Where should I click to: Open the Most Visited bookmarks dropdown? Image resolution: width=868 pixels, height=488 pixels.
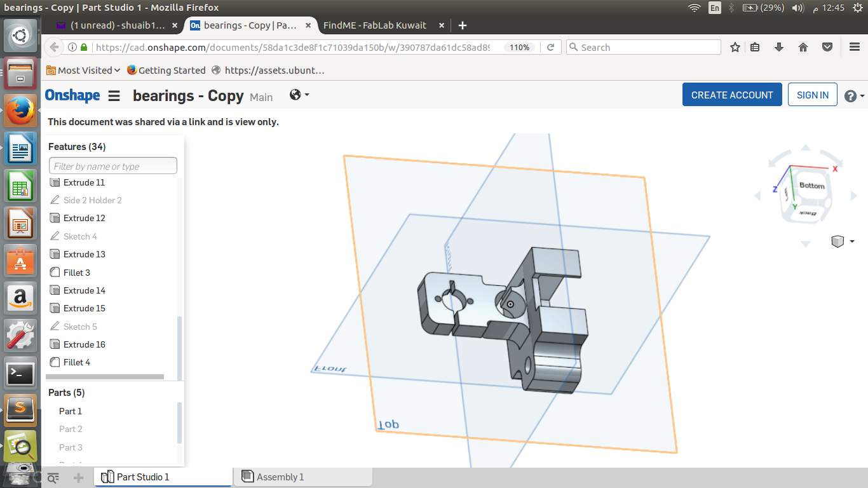[83, 71]
